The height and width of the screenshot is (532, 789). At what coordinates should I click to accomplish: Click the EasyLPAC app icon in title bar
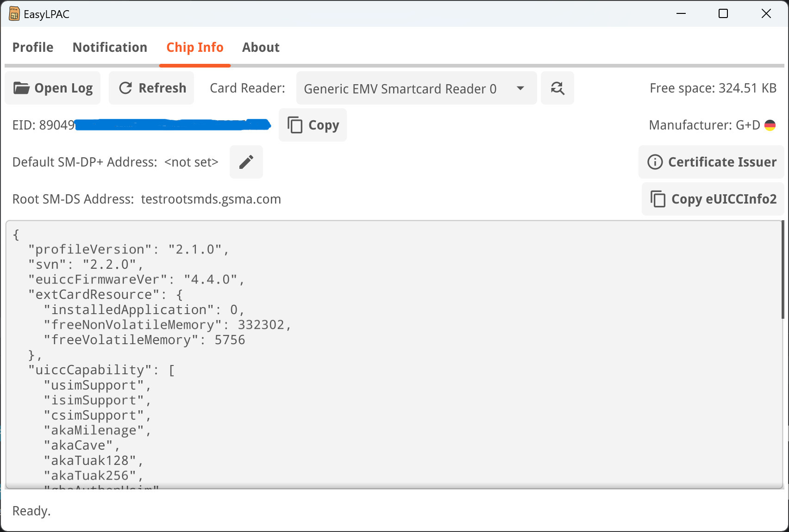[14, 14]
